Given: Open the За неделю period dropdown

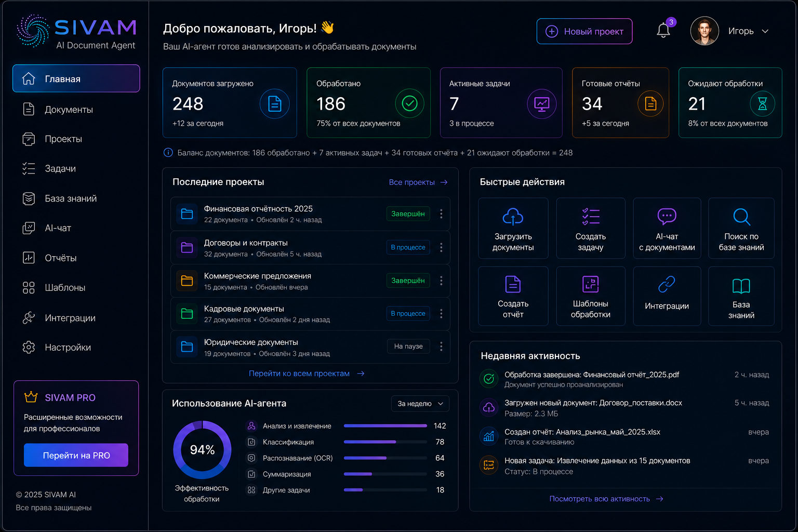Looking at the screenshot, I should coord(420,404).
